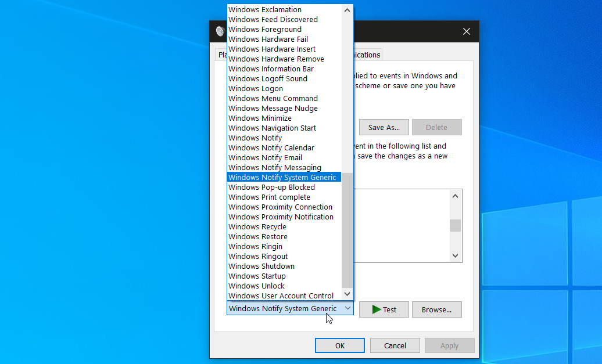This screenshot has height=364, width=602.
Task: Select Windows Foreground sound option
Action: pyautogui.click(x=284, y=30)
